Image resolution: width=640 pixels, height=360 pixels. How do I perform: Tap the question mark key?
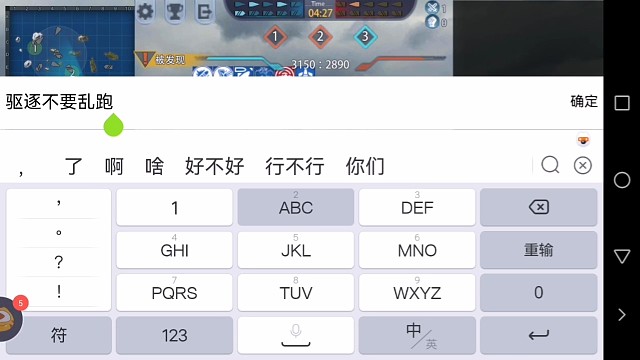[x=59, y=262]
